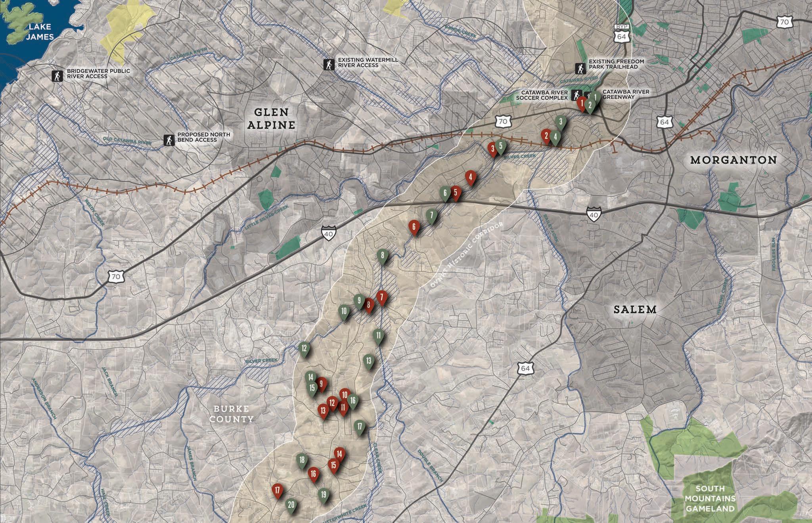Click the Existing Watermill River Access hiker icon

pos(329,64)
